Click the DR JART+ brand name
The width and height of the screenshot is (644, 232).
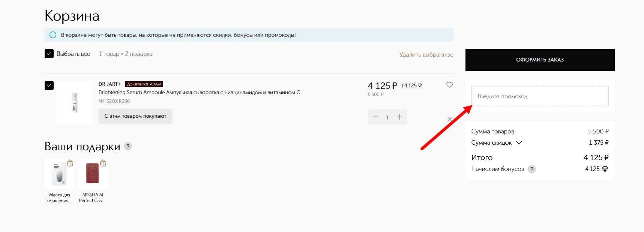click(110, 84)
